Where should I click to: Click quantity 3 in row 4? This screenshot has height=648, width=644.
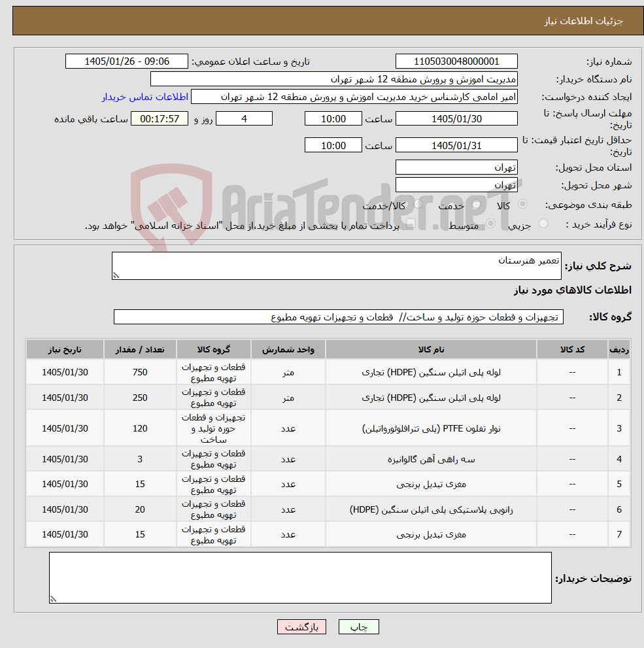pos(140,459)
